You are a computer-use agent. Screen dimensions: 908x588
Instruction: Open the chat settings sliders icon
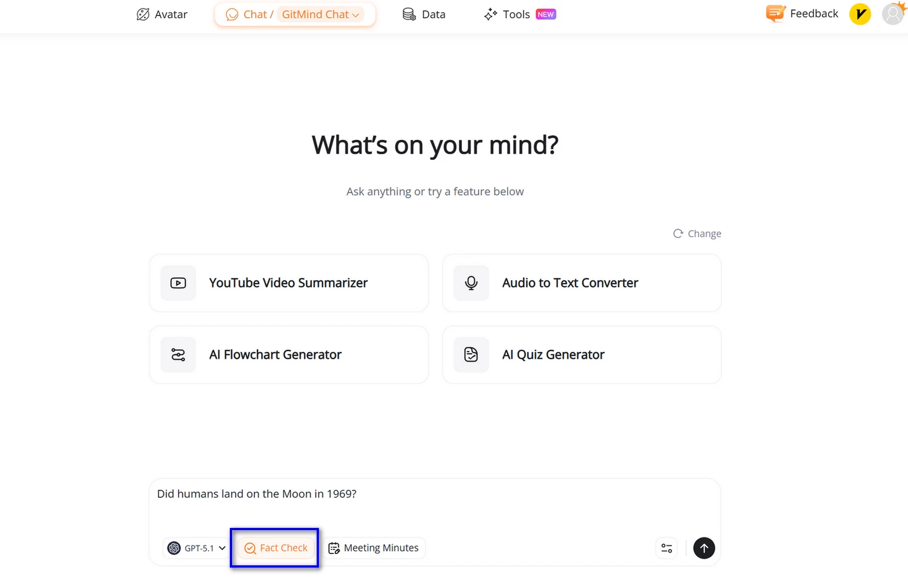[x=666, y=548]
